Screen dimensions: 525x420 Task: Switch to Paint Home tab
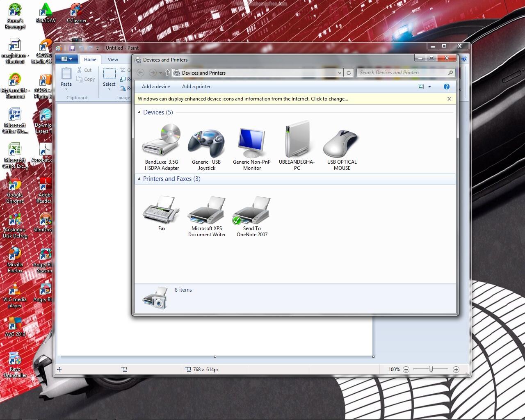(90, 59)
